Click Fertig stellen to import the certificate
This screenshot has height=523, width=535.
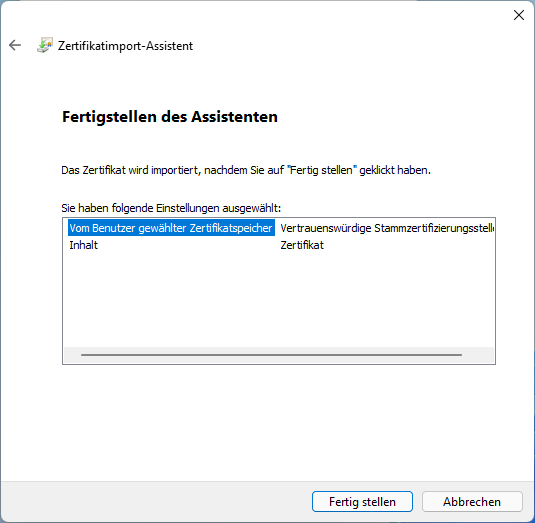[362, 502]
